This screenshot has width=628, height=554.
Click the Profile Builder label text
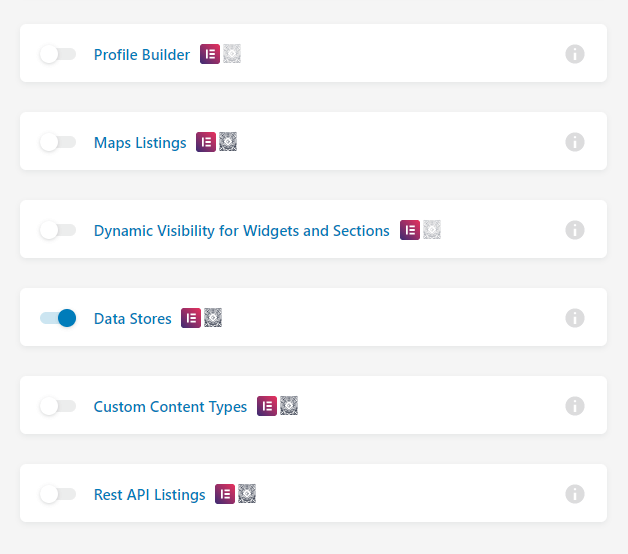click(x=142, y=55)
